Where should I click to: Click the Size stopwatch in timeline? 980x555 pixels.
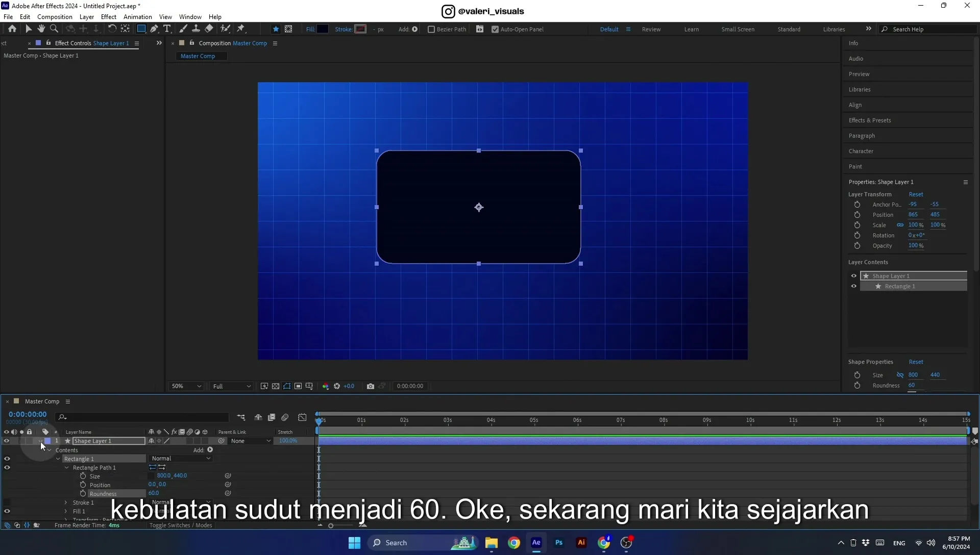(83, 476)
